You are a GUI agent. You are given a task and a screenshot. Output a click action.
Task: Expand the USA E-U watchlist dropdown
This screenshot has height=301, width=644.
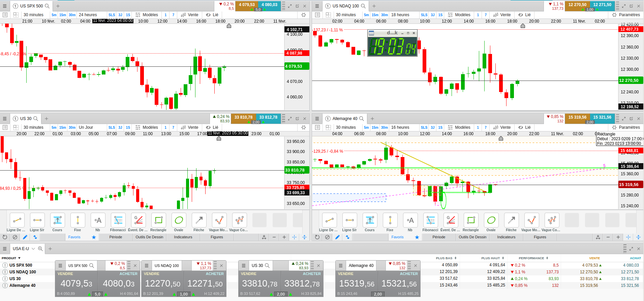(x=33, y=249)
